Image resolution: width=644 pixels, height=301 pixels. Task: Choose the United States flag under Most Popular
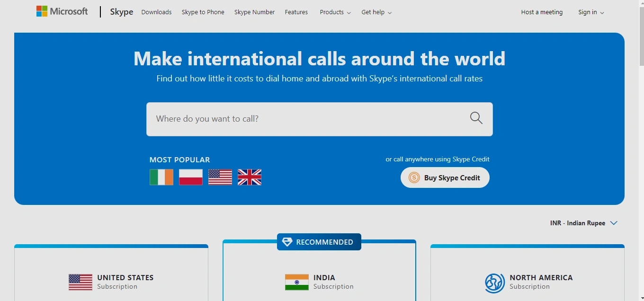click(x=220, y=177)
